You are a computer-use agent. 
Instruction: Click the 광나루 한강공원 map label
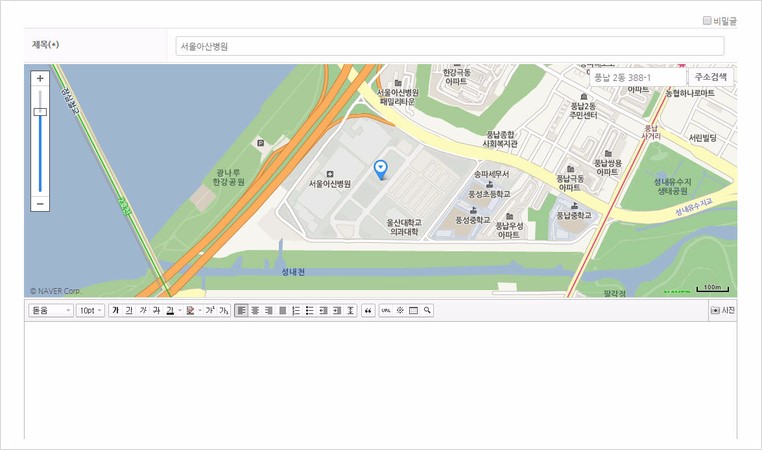(228, 177)
